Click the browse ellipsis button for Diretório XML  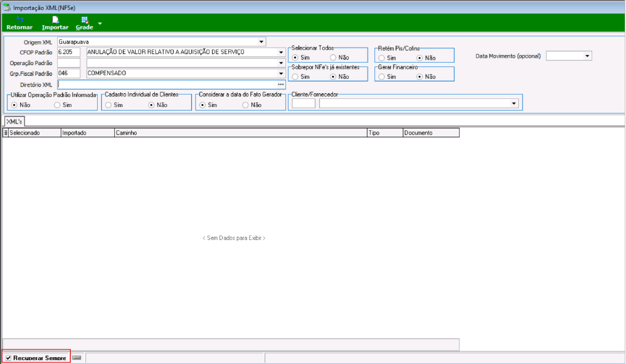(281, 85)
